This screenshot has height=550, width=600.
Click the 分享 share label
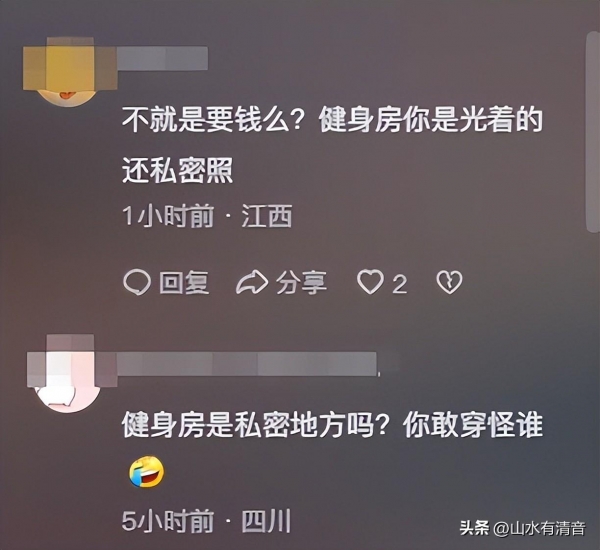(302, 283)
